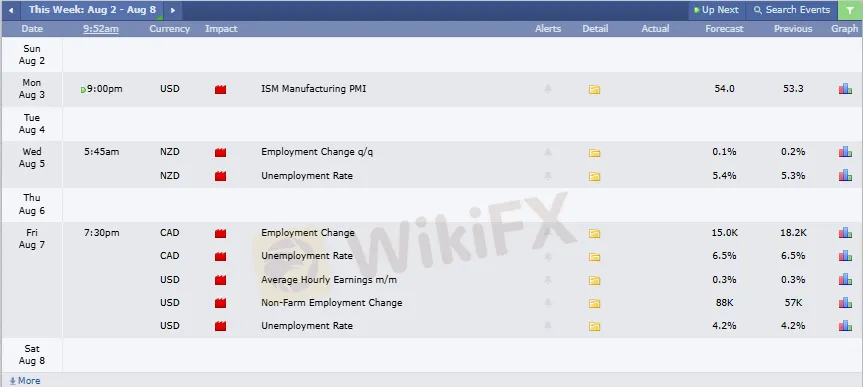Image resolution: width=863 pixels, height=387 pixels.
Task: Open graph for Employment Change q/q
Action: point(845,152)
